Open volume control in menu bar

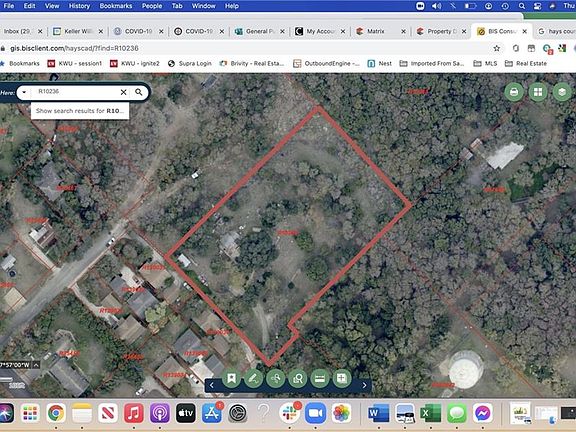click(436, 6)
